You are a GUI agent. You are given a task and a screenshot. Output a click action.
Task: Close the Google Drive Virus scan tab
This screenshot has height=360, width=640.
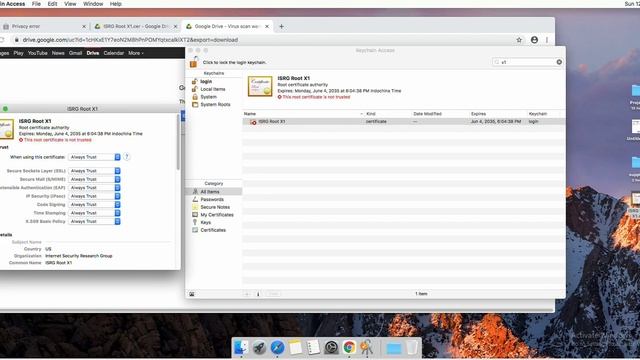[267, 26]
